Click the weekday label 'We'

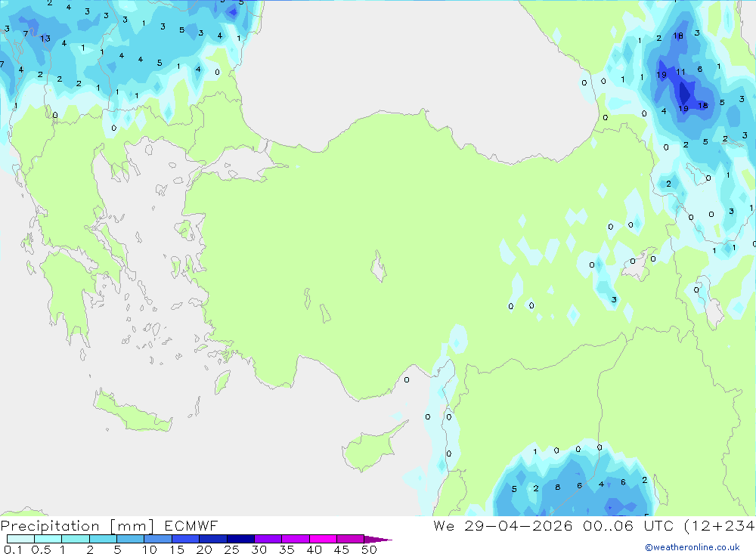[444, 525]
